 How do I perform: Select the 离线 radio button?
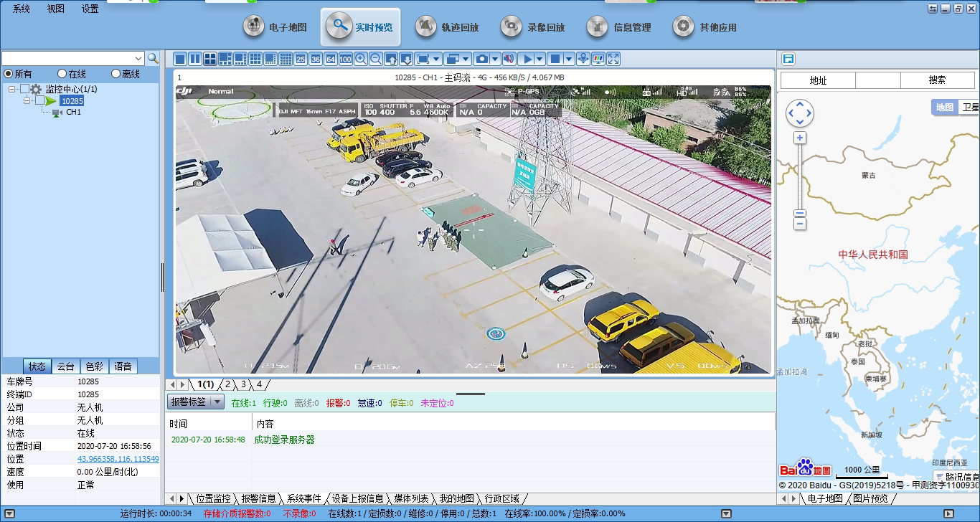[x=116, y=74]
